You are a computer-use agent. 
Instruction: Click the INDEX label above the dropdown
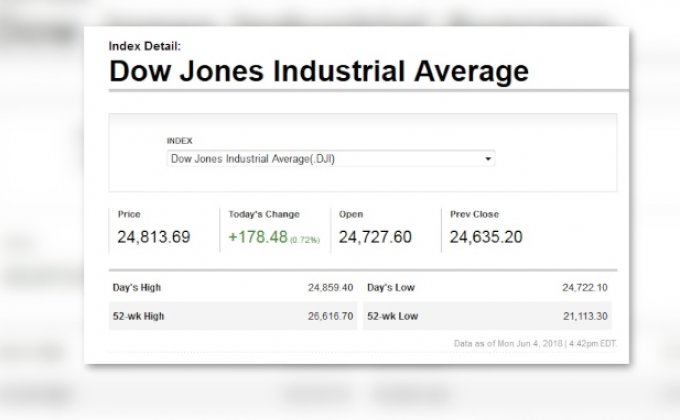179,141
